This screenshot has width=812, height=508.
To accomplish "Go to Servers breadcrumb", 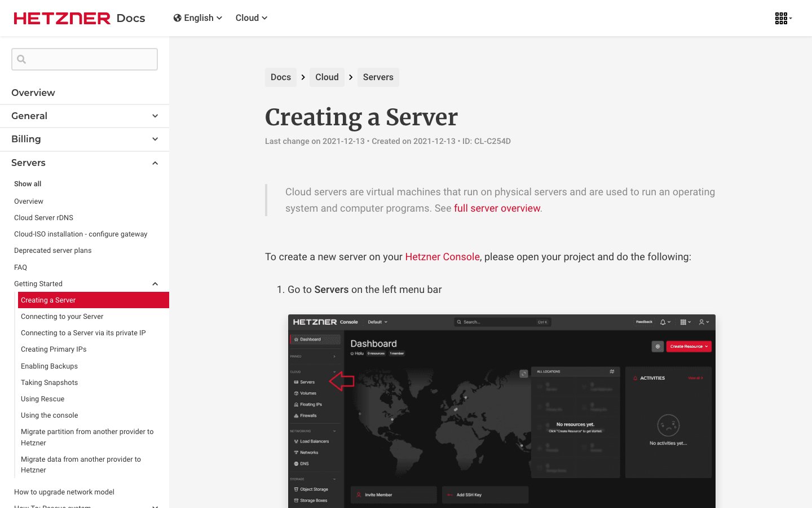I will click(x=378, y=77).
